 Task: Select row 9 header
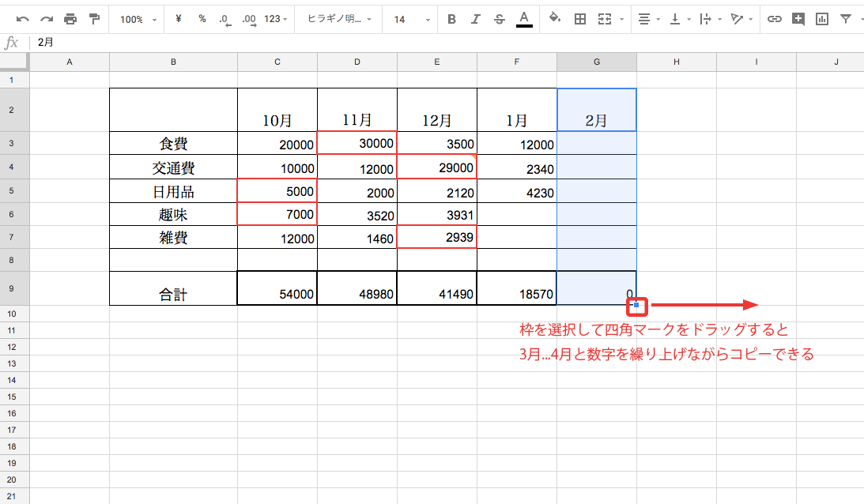click(x=11, y=288)
